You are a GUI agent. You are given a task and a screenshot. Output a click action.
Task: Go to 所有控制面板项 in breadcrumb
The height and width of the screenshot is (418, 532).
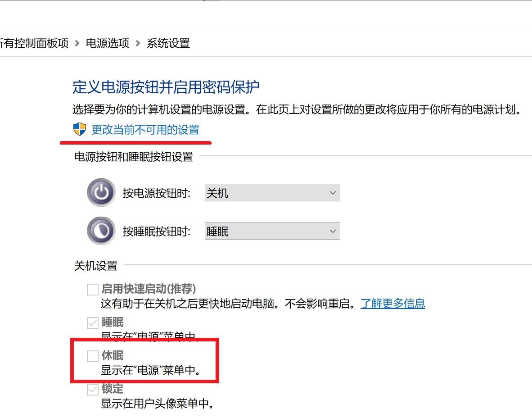click(34, 43)
